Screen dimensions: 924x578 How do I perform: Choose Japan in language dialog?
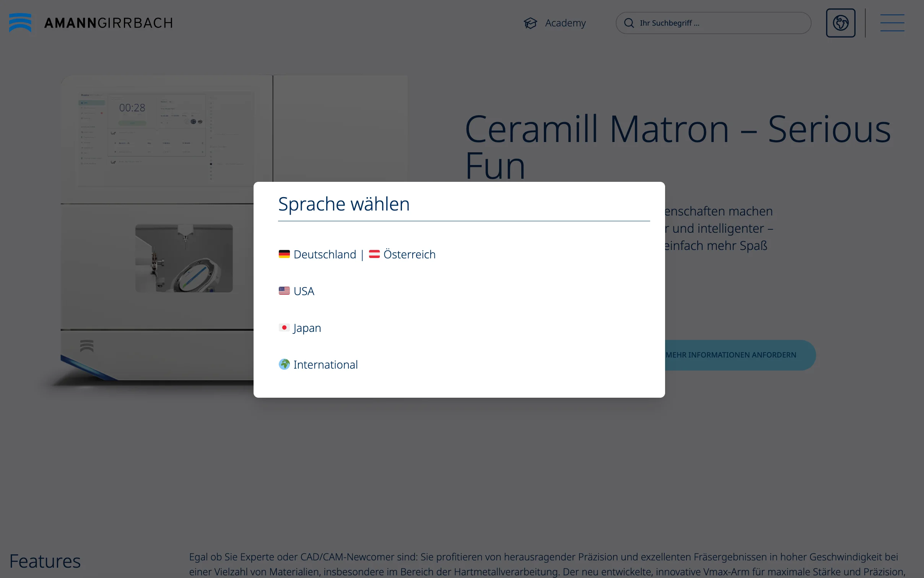coord(307,328)
